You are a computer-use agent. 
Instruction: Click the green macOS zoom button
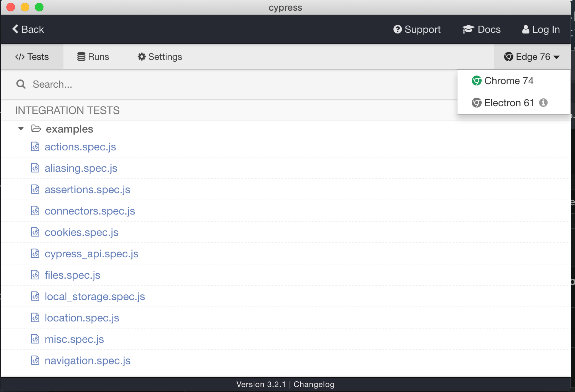click(39, 7)
